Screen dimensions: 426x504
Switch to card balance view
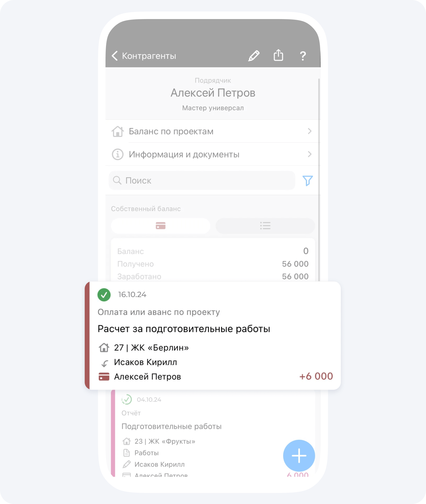coord(161,226)
